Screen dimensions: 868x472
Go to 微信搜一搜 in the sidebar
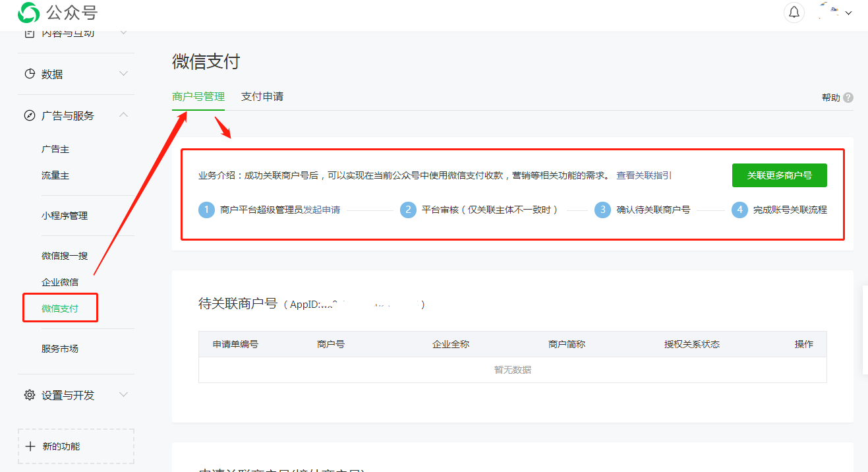click(x=65, y=256)
